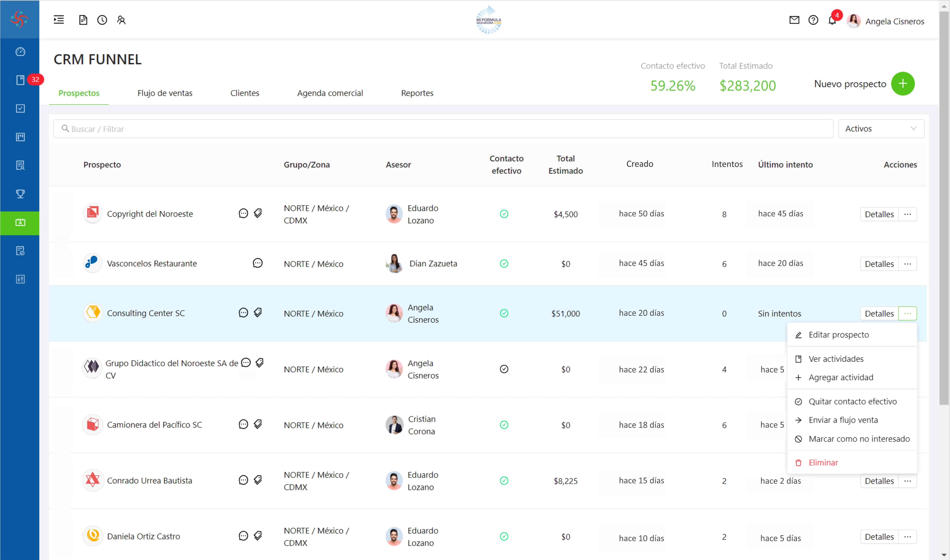This screenshot has height=560, width=950.
Task: Open the dashboard gauge sidebar icon
Action: (x=20, y=52)
